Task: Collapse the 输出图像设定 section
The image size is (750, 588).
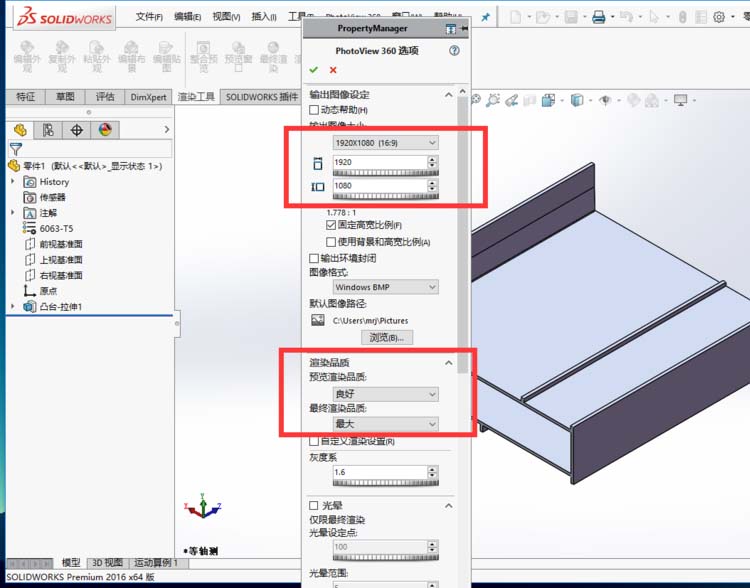Action: 448,95
